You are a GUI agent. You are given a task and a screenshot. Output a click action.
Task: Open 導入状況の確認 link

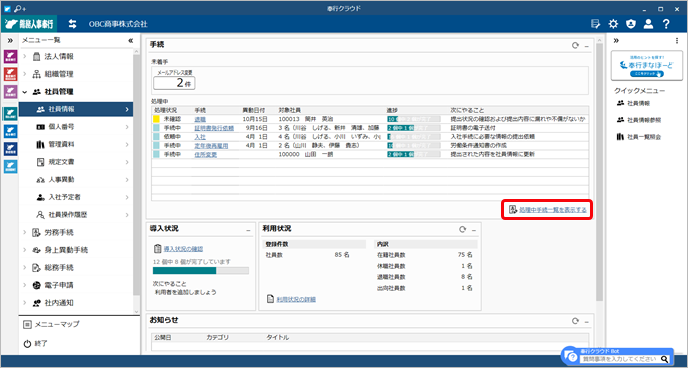coord(183,249)
